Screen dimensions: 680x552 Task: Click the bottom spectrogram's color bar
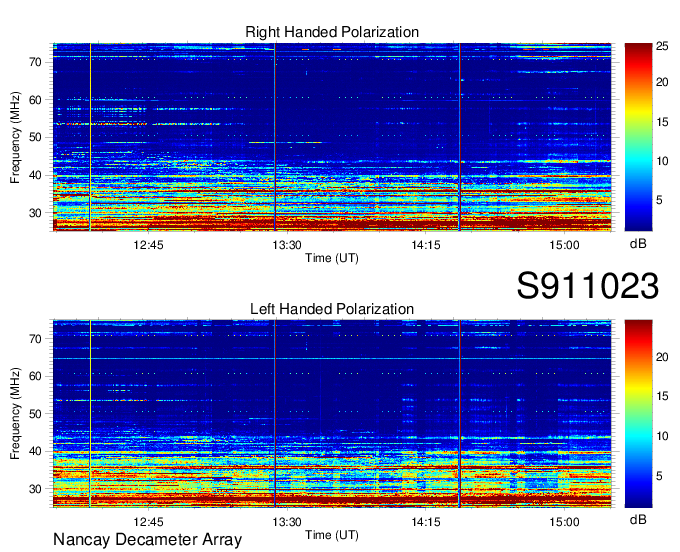[638, 414]
